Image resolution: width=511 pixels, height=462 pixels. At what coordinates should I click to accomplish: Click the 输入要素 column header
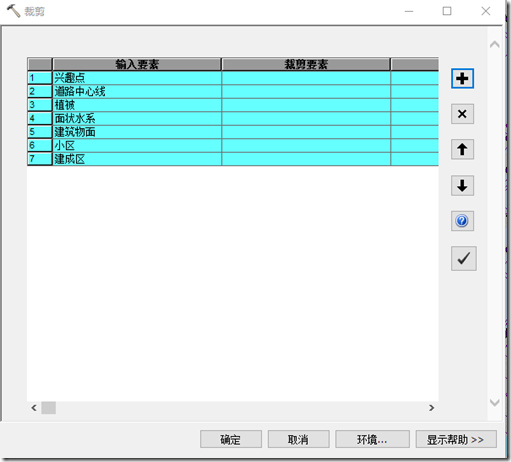(137, 64)
